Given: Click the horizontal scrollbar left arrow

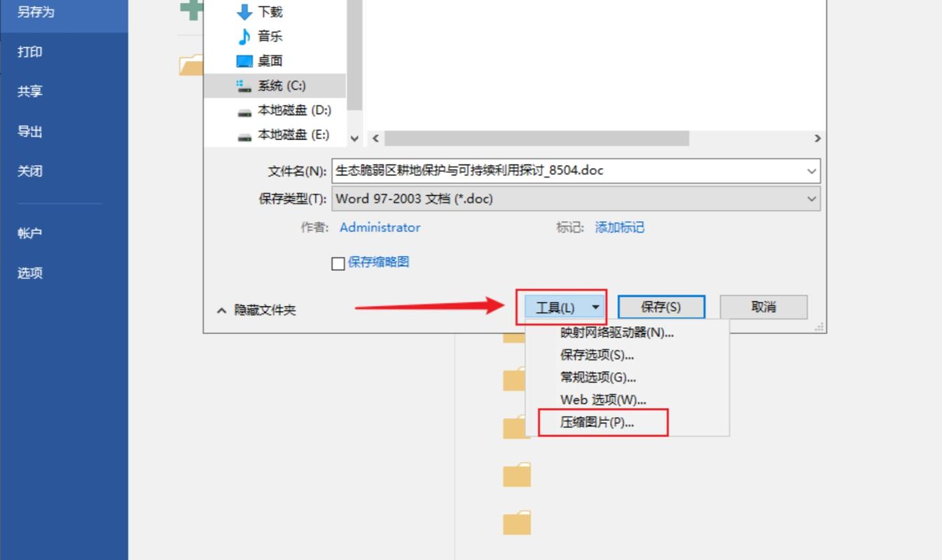Looking at the screenshot, I should [x=375, y=139].
